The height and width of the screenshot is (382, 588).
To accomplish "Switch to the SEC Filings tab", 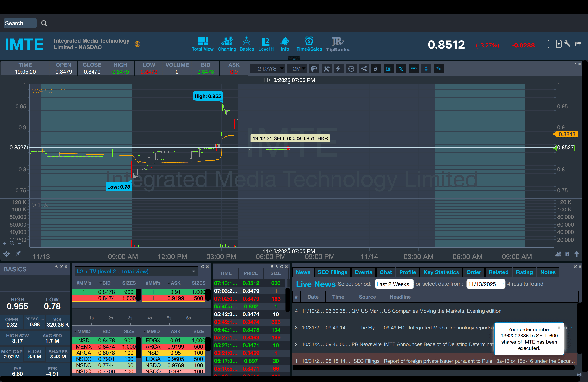I will click(332, 272).
